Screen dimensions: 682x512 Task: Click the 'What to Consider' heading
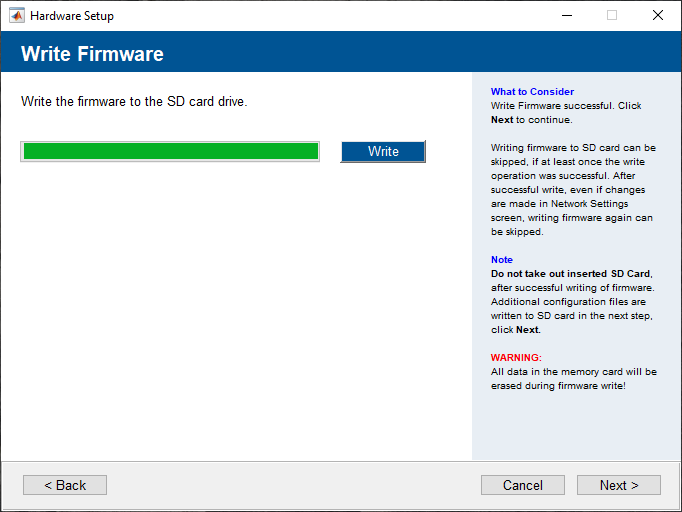coord(532,92)
